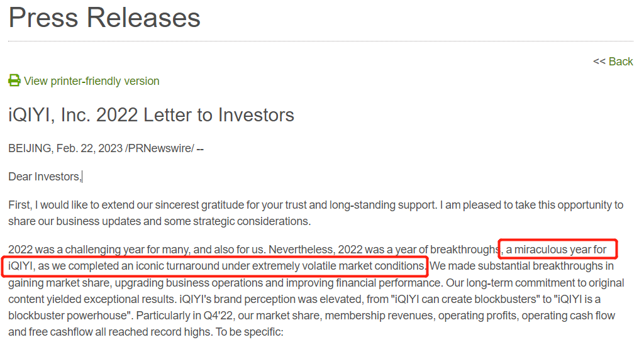
Task: Click the highlighted "iconic turnaround" sentence
Action: (214, 266)
